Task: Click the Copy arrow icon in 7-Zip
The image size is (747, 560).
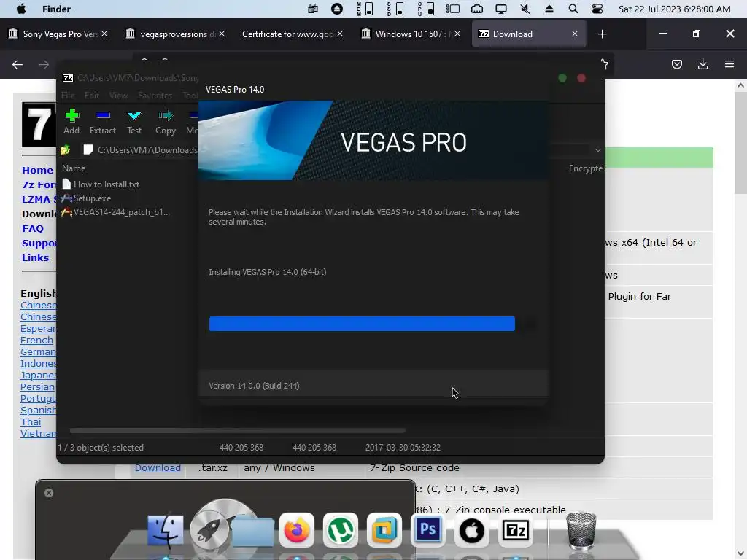Action: tap(166, 115)
